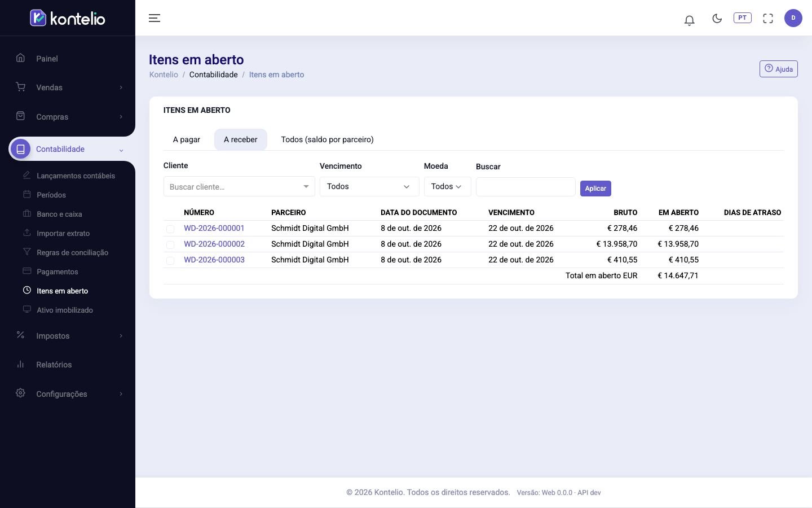
Task: Go to Kontelio breadcrumb link
Action: [x=164, y=75]
